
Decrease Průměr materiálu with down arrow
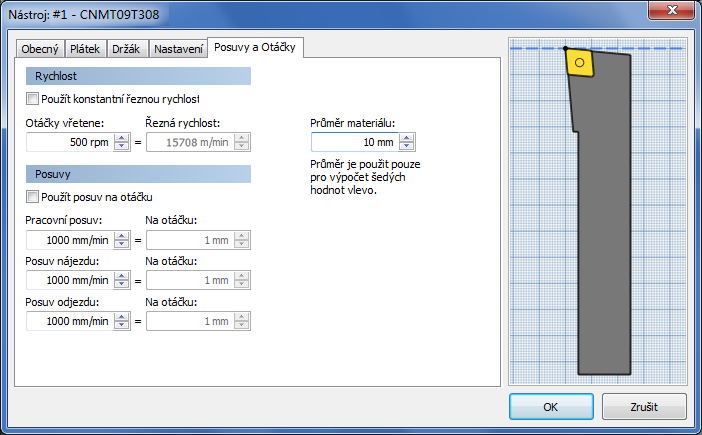[407, 146]
